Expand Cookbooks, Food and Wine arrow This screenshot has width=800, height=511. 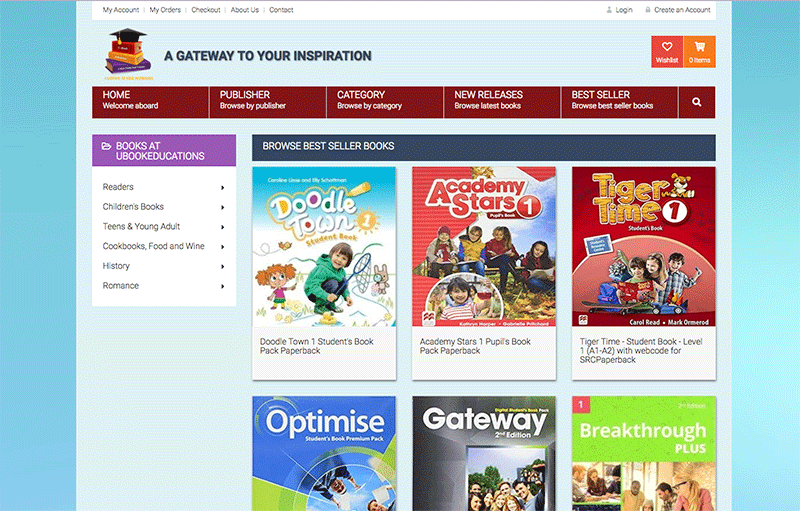[222, 247]
